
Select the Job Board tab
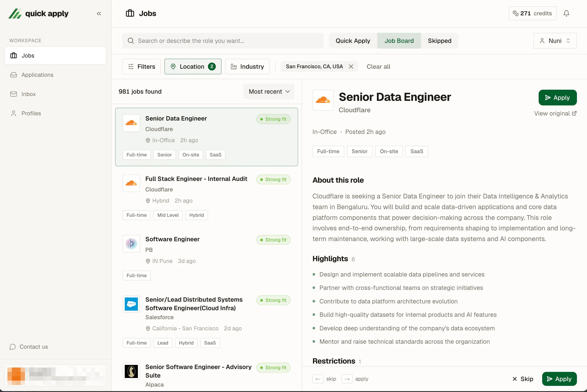tap(399, 41)
